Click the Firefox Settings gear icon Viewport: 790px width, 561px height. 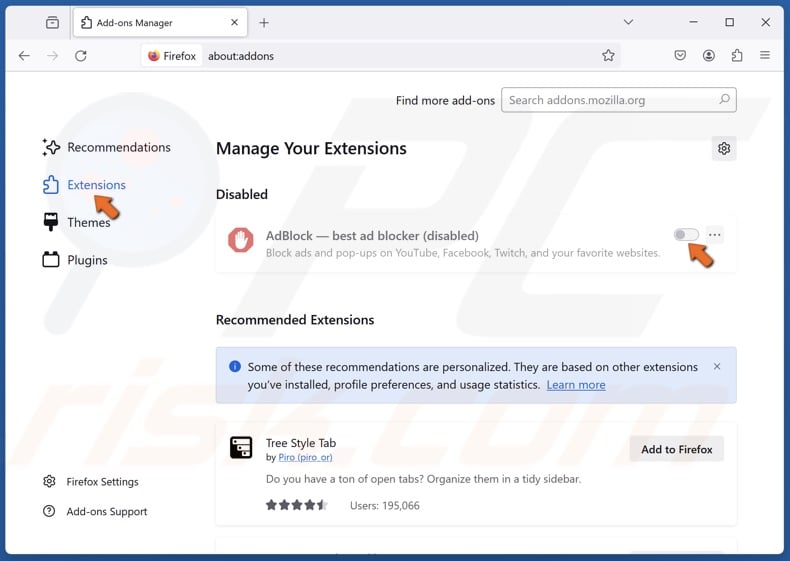(x=49, y=481)
